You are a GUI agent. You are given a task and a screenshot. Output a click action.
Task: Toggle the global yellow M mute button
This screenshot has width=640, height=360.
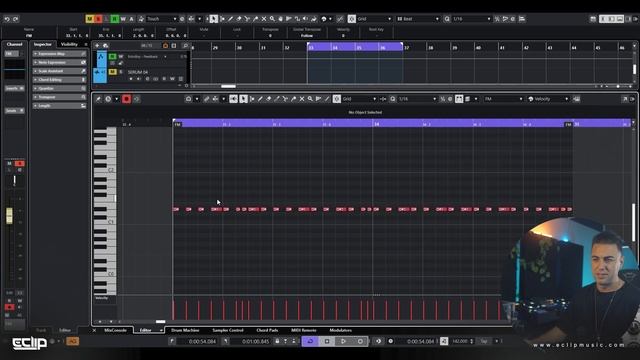click(x=89, y=19)
